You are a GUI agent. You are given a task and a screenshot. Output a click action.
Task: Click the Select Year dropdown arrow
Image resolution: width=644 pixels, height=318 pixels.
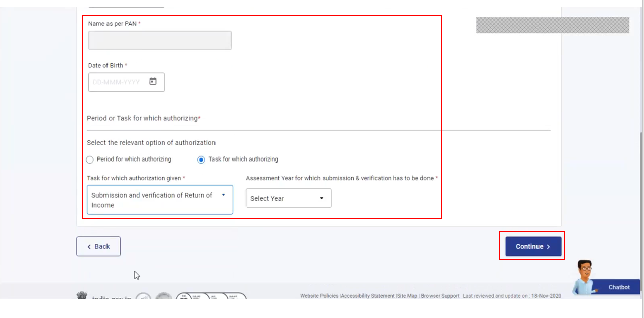(x=321, y=198)
